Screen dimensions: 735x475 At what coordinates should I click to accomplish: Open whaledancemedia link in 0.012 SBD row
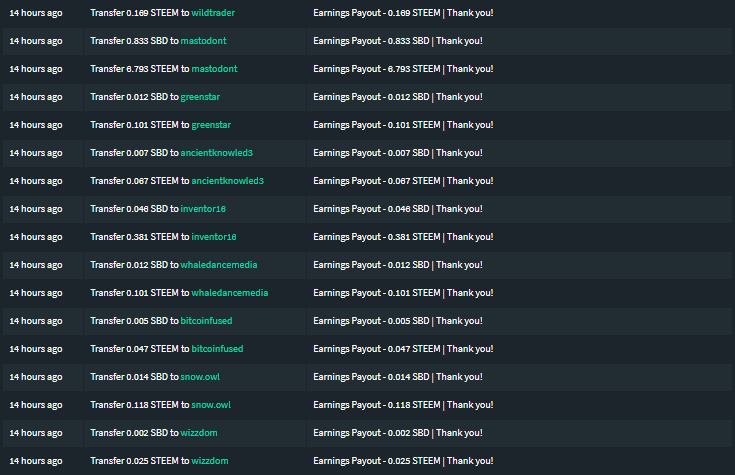219,265
